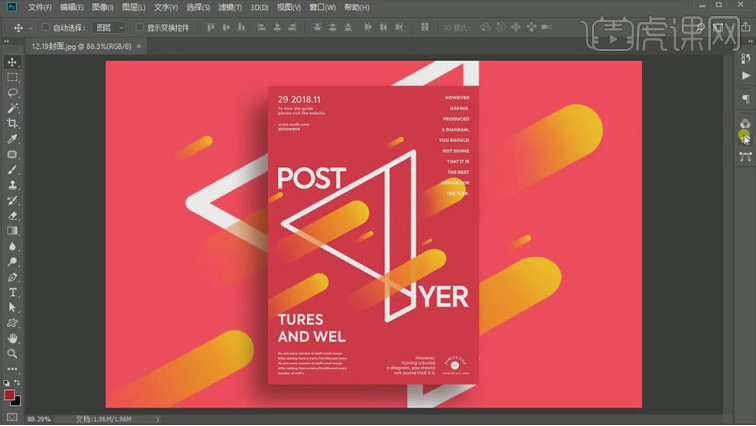Select the Rectangular Marquee tool
The height and width of the screenshot is (426, 756).
pyautogui.click(x=12, y=77)
